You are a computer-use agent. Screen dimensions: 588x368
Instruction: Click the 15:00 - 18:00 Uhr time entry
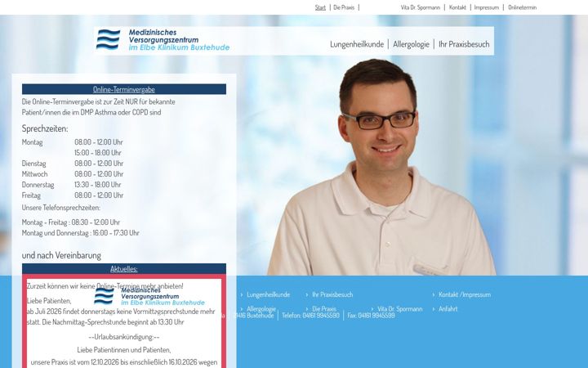point(97,153)
